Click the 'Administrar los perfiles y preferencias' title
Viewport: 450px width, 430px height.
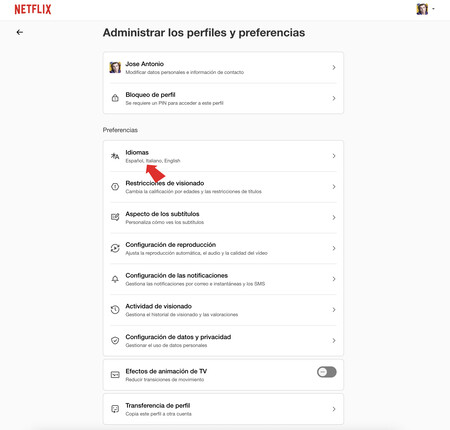[x=204, y=33]
